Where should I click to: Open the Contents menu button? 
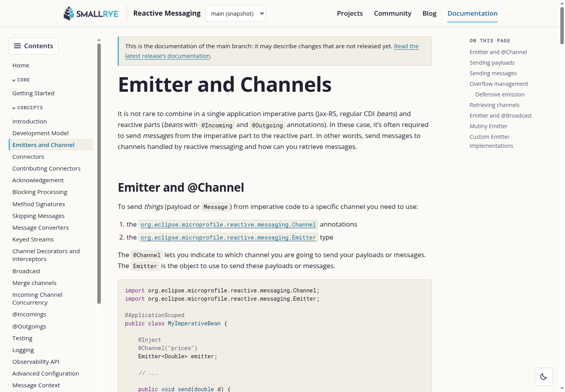click(33, 46)
